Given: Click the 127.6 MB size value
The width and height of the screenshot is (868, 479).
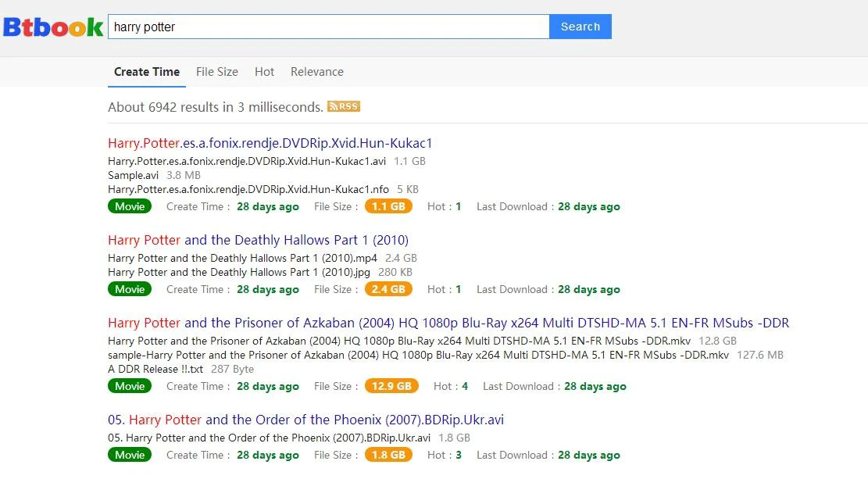Looking at the screenshot, I should (760, 355).
